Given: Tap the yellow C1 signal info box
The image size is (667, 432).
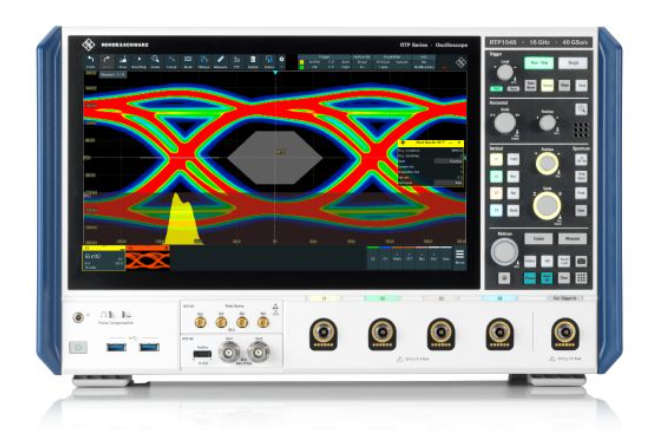Looking at the screenshot, I should pos(103,258).
